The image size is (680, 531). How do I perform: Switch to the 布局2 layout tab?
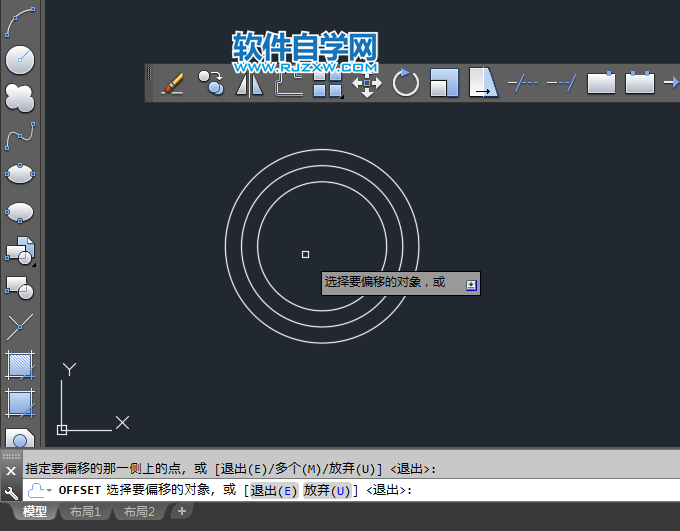click(139, 512)
